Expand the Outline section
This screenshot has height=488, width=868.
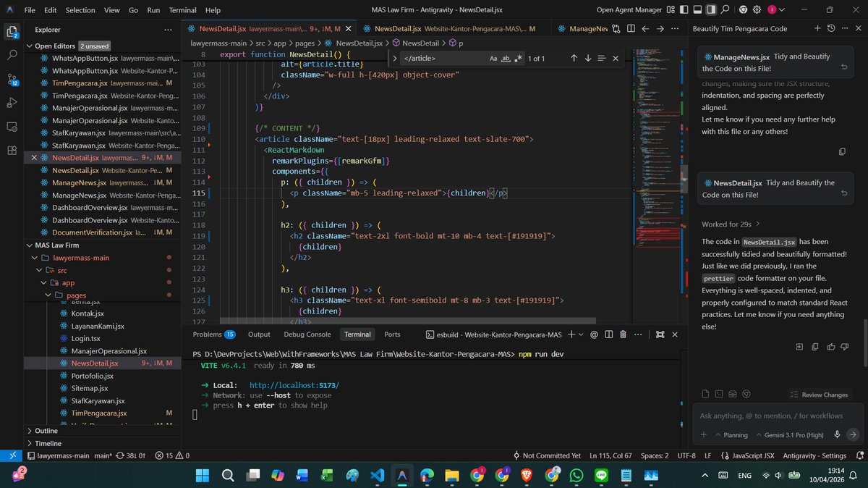pyautogui.click(x=30, y=431)
